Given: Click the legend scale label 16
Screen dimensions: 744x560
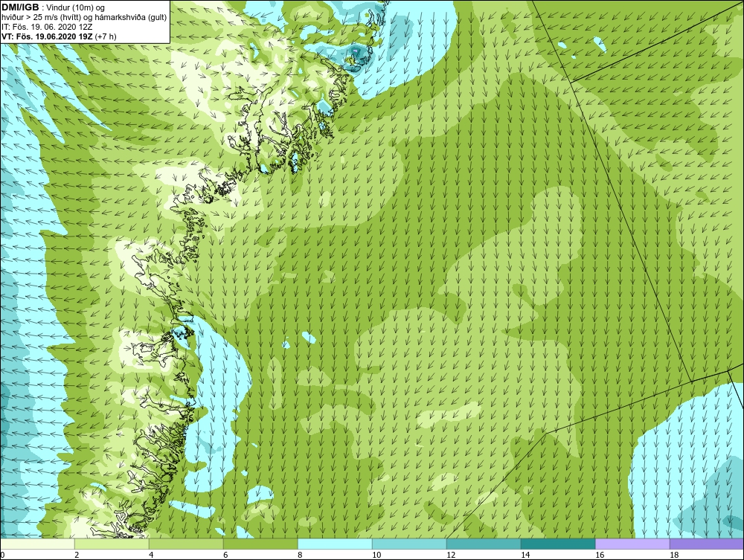Looking at the screenshot, I should (x=600, y=555).
